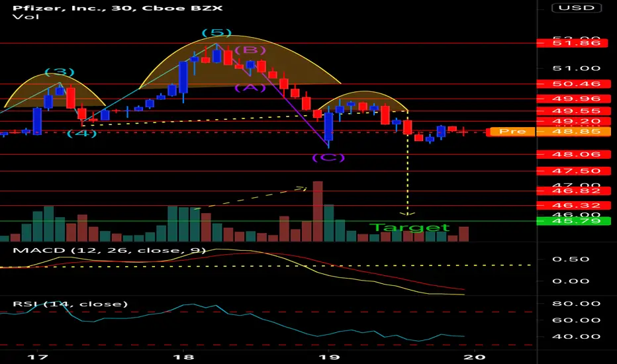Click the 17 date on time axis
Screen dimensions: 617x364
[37, 357]
